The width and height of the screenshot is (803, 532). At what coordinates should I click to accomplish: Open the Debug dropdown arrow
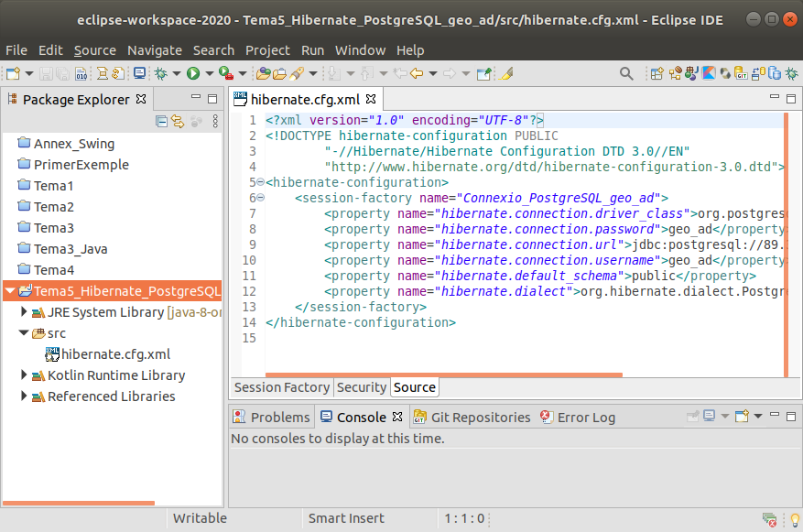[177, 74]
